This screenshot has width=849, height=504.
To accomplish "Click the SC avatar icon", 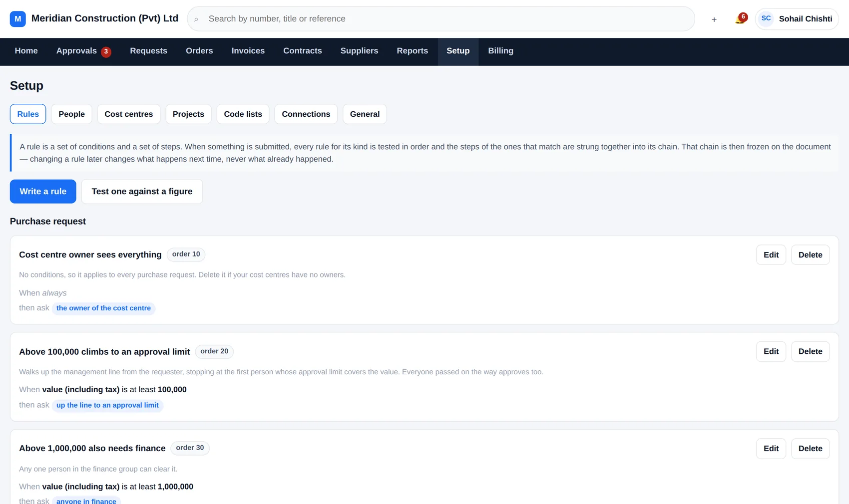I will tap(766, 18).
